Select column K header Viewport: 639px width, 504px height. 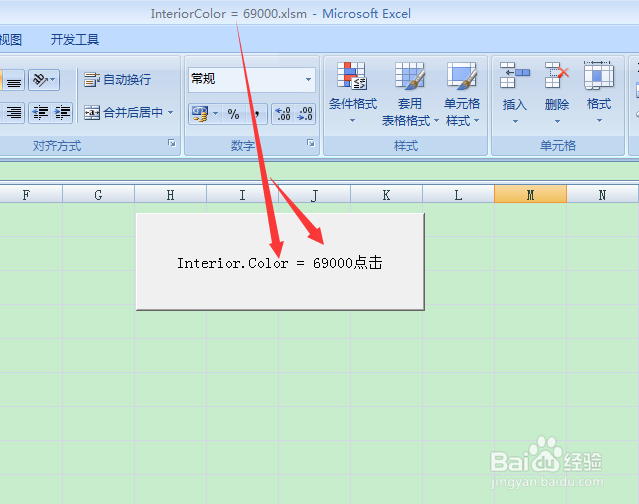pyautogui.click(x=386, y=194)
